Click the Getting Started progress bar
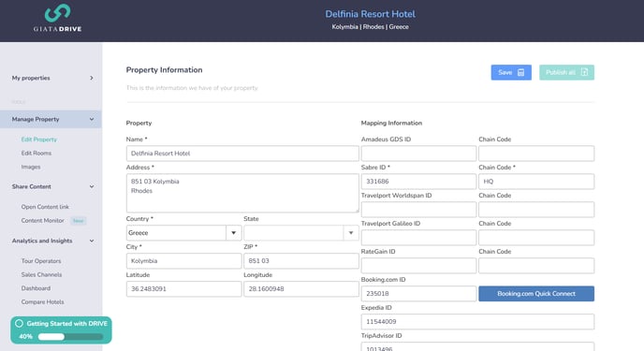 point(70,337)
